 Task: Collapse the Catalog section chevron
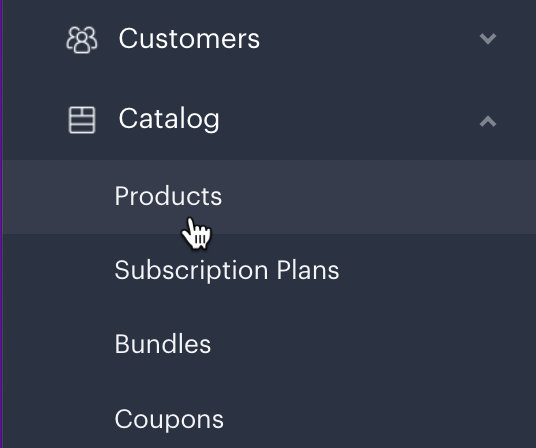point(488,121)
